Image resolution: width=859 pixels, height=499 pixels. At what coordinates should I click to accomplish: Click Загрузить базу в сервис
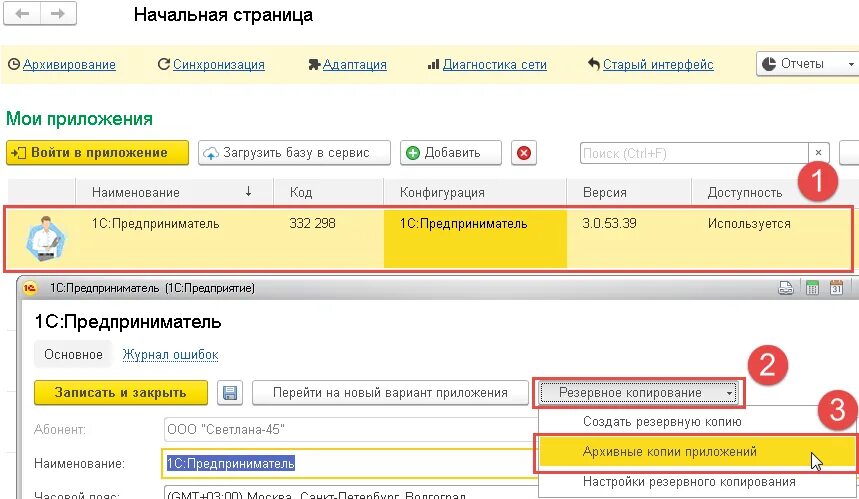point(295,153)
